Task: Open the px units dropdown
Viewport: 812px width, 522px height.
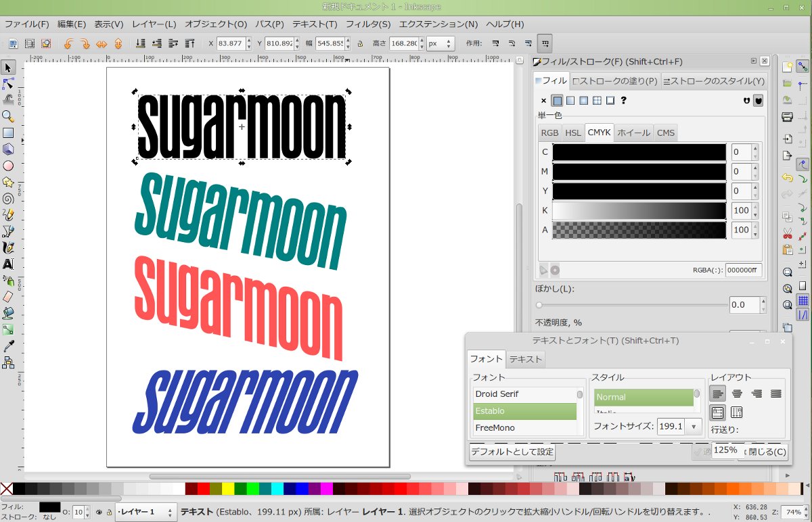Action: [x=441, y=44]
